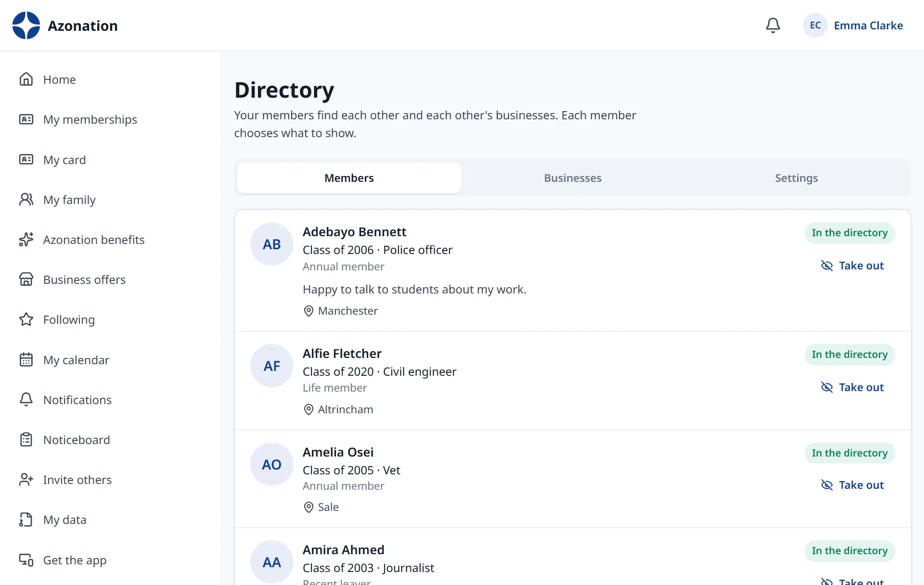This screenshot has height=585, width=924.
Task: Take Adebayo Bennett out of directory
Action: point(852,266)
